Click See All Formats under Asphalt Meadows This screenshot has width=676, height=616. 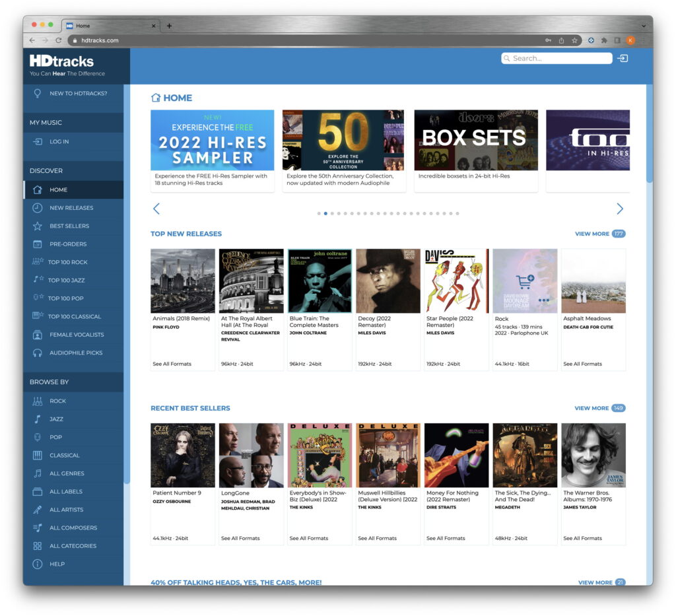pyautogui.click(x=582, y=364)
